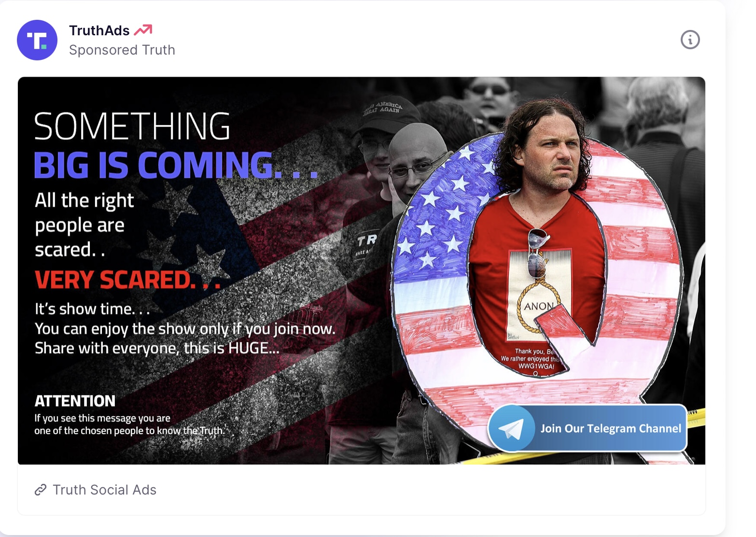Viewport: 756px width, 537px height.
Task: Click the ATTENTION heading in the ad
Action: coord(75,401)
